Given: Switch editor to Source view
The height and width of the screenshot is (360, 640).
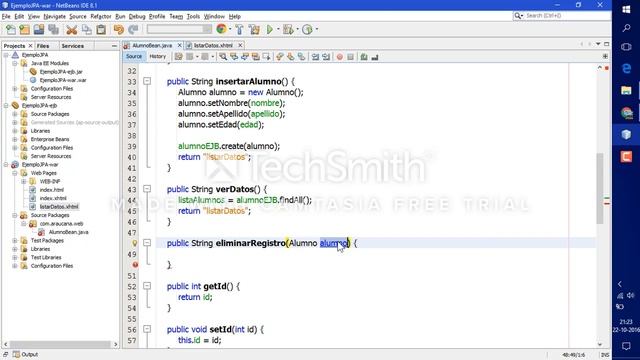Looking at the screenshot, I should pyautogui.click(x=134, y=56).
